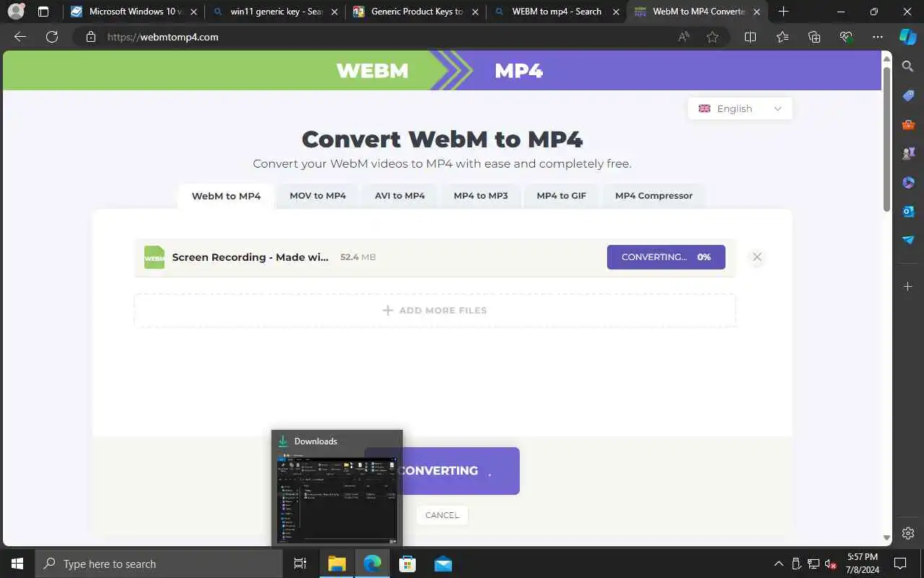Select the MP4 to MP3 tab
The width and height of the screenshot is (924, 578).
(481, 196)
